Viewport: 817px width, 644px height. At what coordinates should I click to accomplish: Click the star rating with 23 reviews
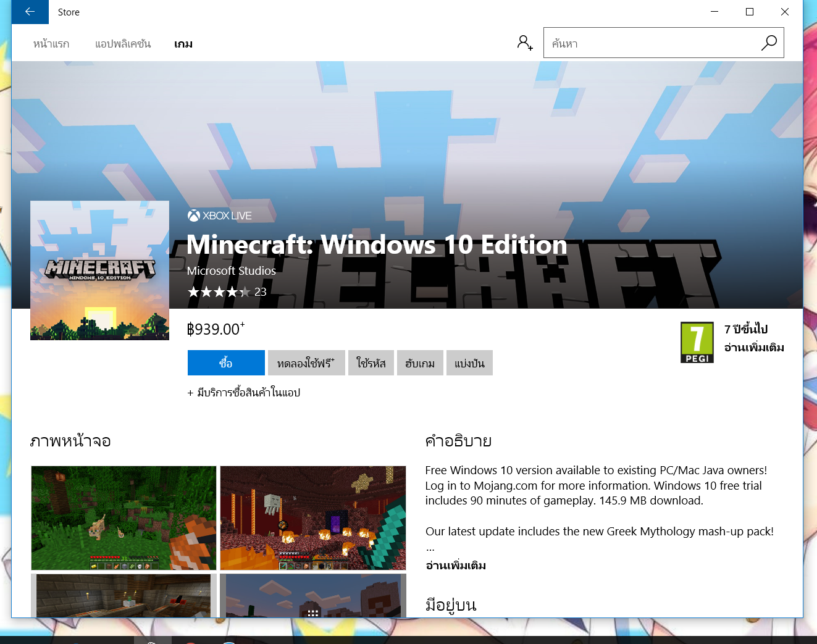(227, 292)
